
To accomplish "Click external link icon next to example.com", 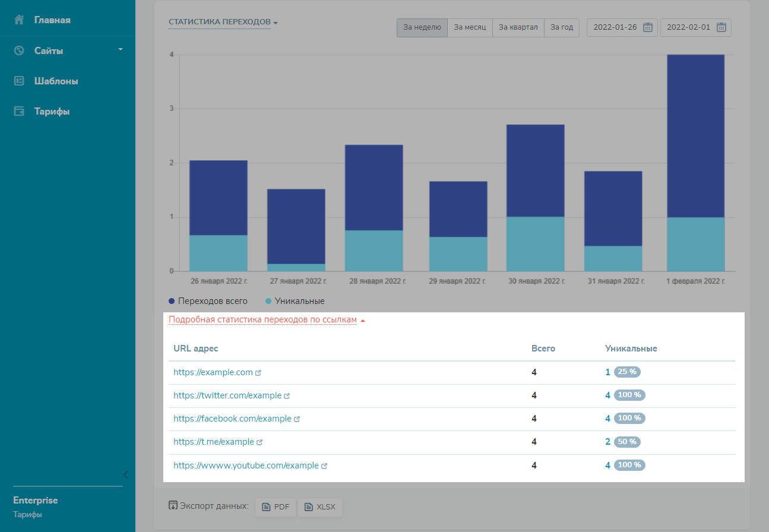I will pos(258,373).
